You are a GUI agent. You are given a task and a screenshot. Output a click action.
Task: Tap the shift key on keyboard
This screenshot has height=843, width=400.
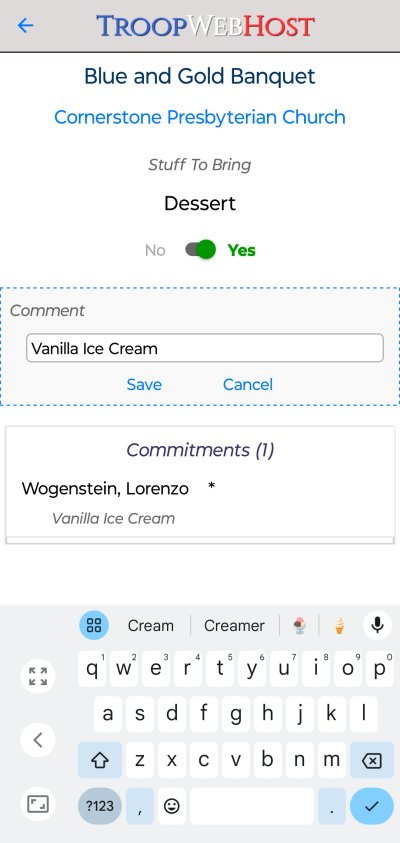(100, 760)
